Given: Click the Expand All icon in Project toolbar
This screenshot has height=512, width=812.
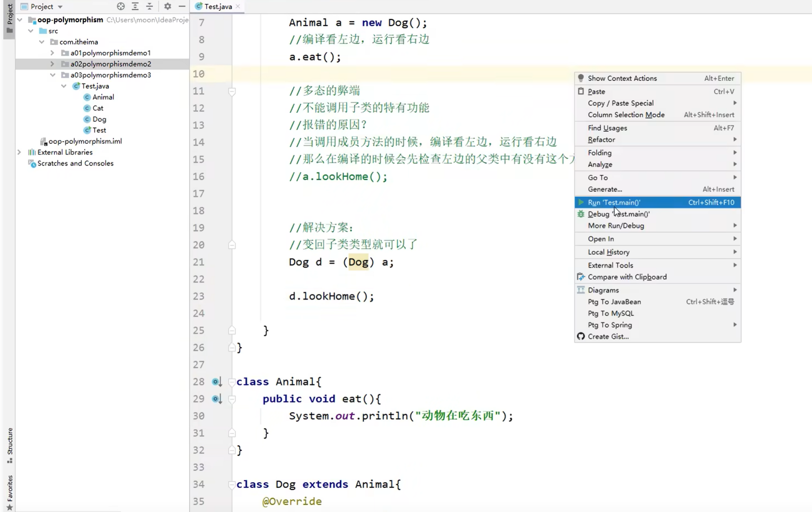Looking at the screenshot, I should coord(135,6).
